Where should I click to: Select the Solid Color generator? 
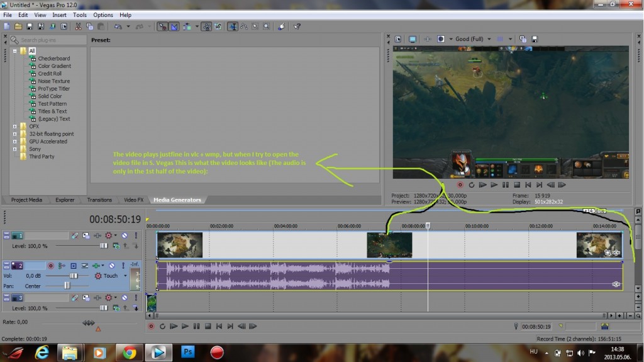[50, 96]
